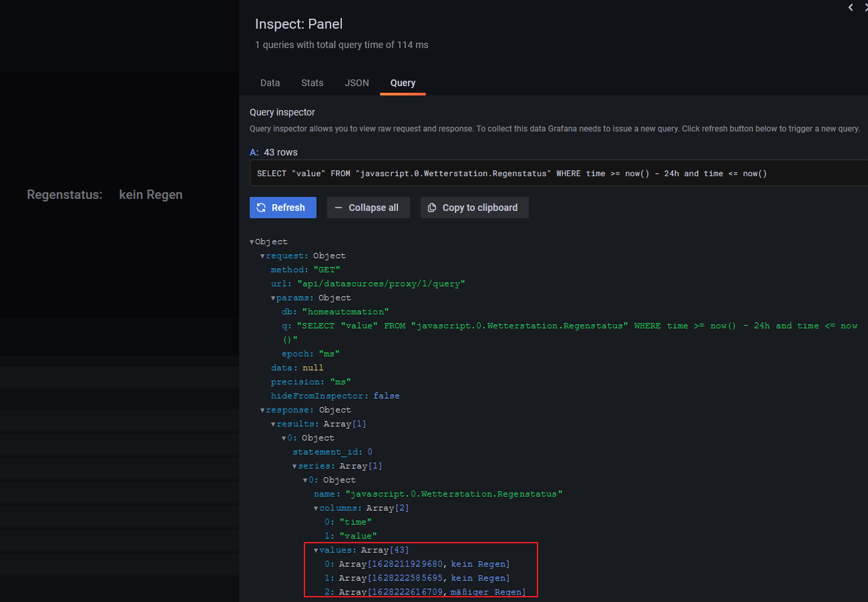Click the Refresh button

(x=283, y=208)
